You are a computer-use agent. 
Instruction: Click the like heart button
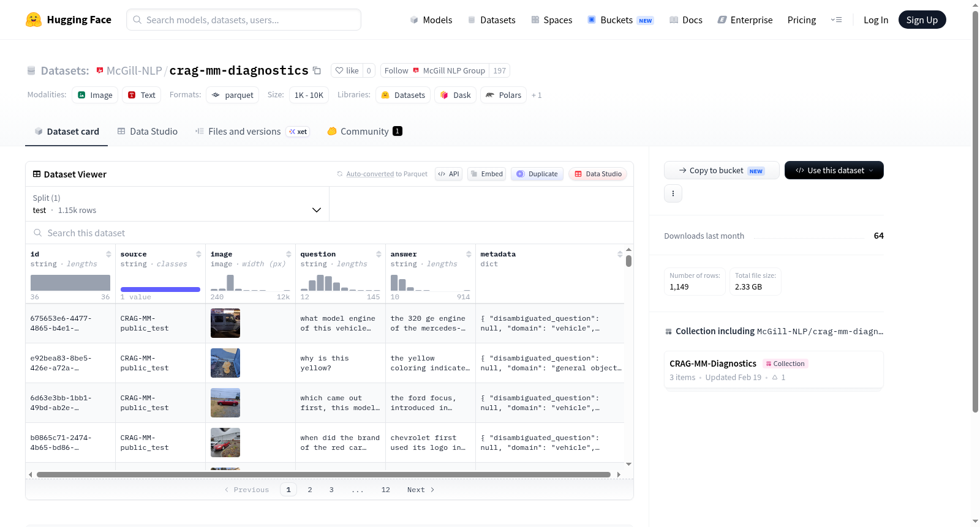coord(347,70)
